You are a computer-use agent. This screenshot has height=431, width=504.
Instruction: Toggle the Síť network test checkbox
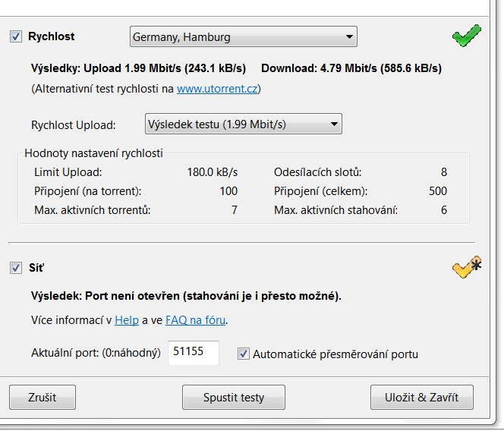coord(16,268)
